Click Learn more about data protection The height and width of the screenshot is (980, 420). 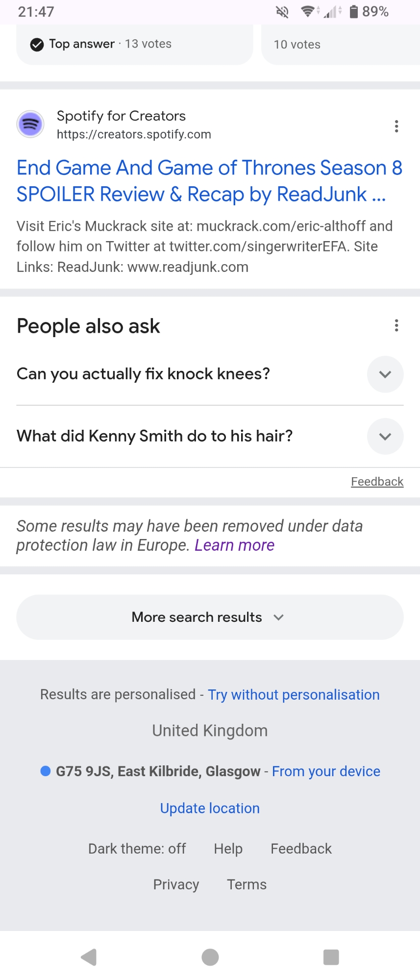[234, 545]
